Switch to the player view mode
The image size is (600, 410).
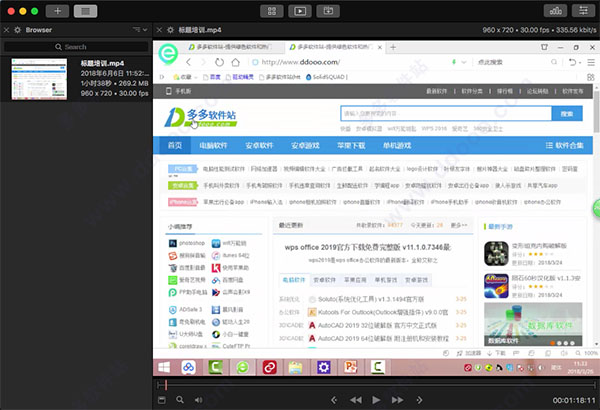(300, 11)
